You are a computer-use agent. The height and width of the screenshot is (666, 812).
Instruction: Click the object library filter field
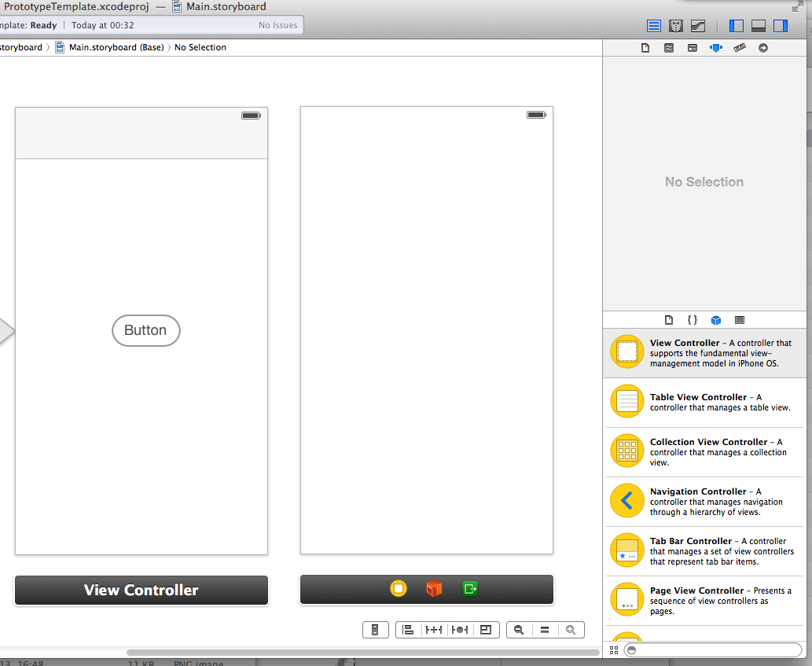711,650
